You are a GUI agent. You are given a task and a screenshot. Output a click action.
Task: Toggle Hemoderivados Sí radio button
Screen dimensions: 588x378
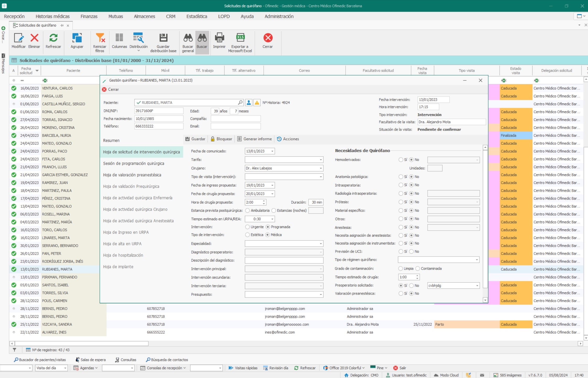click(x=400, y=159)
